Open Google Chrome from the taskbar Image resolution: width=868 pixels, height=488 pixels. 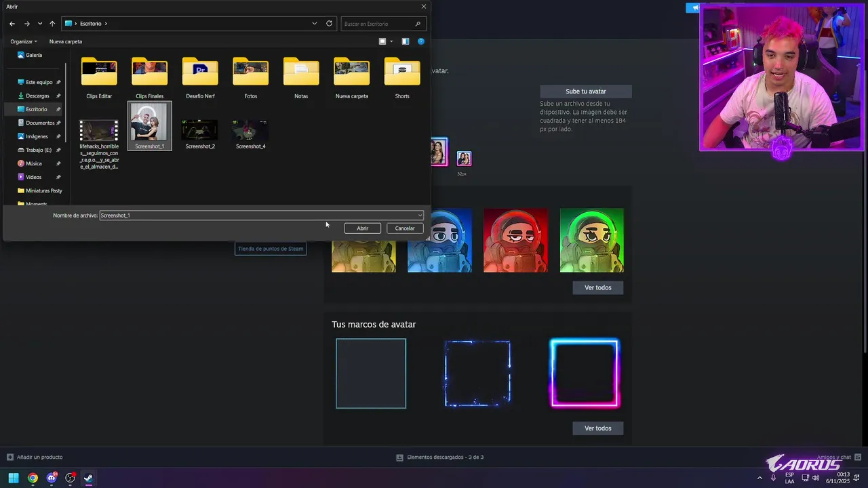click(33, 478)
